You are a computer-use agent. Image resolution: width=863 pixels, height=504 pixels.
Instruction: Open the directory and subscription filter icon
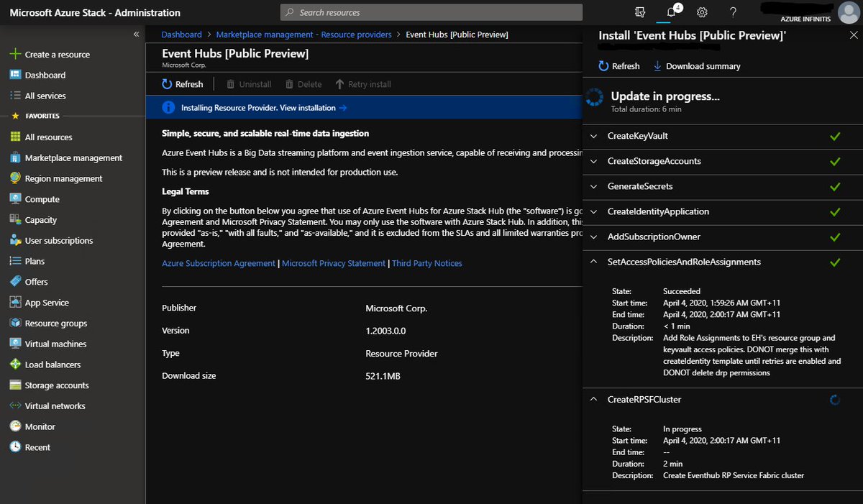(641, 12)
